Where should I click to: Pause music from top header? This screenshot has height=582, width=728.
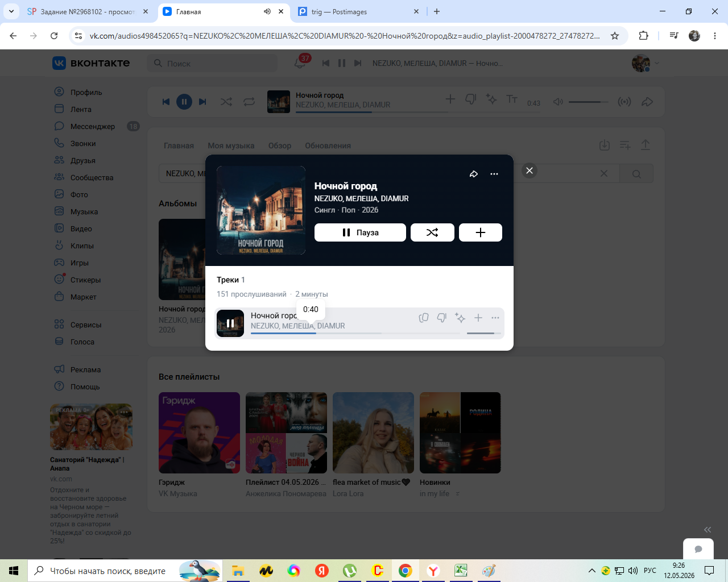coord(342,63)
